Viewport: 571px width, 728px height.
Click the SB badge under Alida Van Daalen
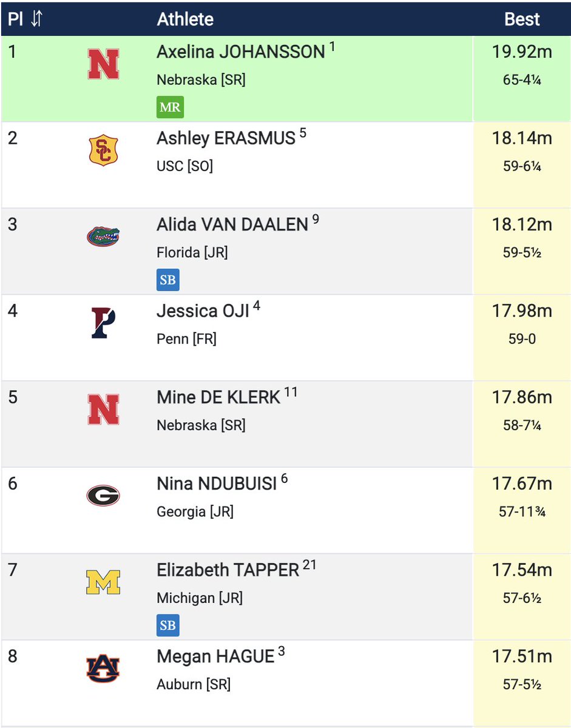pyautogui.click(x=168, y=280)
